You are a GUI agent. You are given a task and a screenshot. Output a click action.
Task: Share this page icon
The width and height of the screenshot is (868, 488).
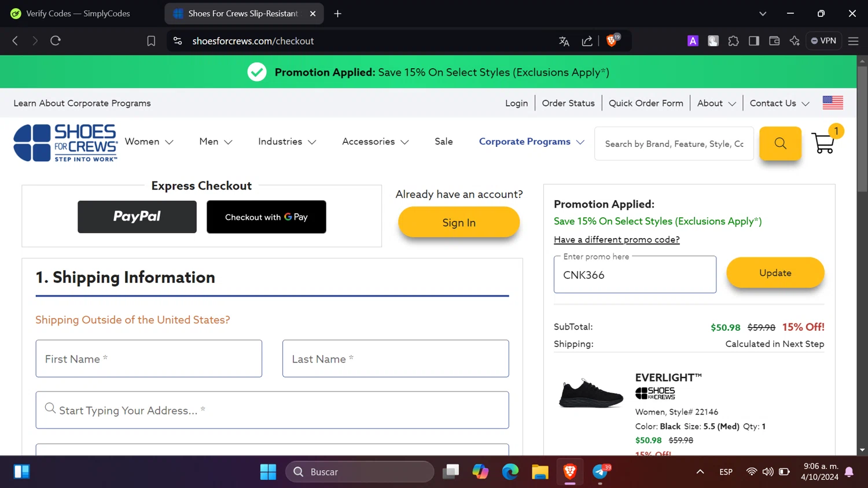coord(587,41)
